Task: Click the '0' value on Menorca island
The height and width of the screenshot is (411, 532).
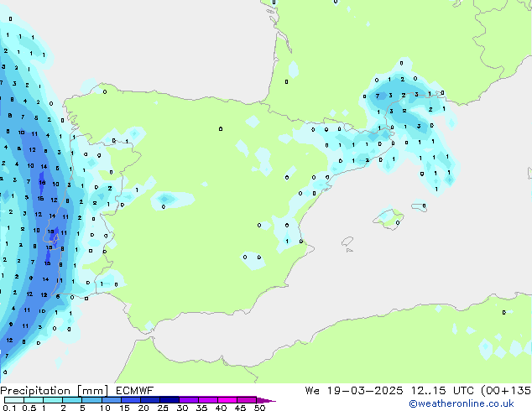Action: [424, 205]
